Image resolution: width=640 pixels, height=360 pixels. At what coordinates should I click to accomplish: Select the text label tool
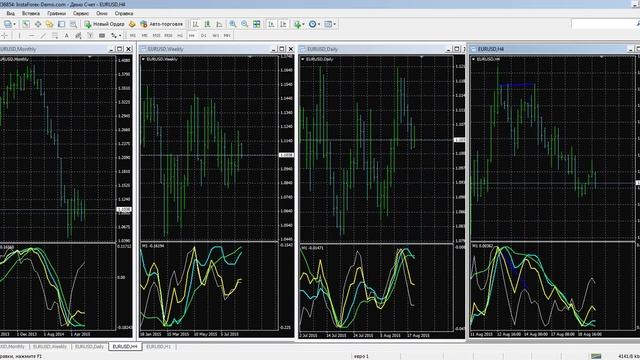(90, 36)
